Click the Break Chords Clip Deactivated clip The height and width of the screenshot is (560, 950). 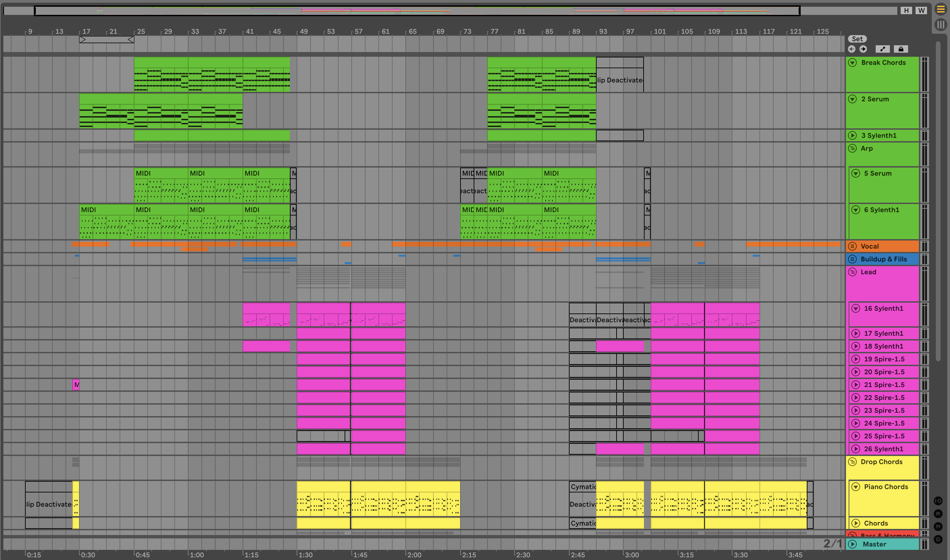click(619, 80)
